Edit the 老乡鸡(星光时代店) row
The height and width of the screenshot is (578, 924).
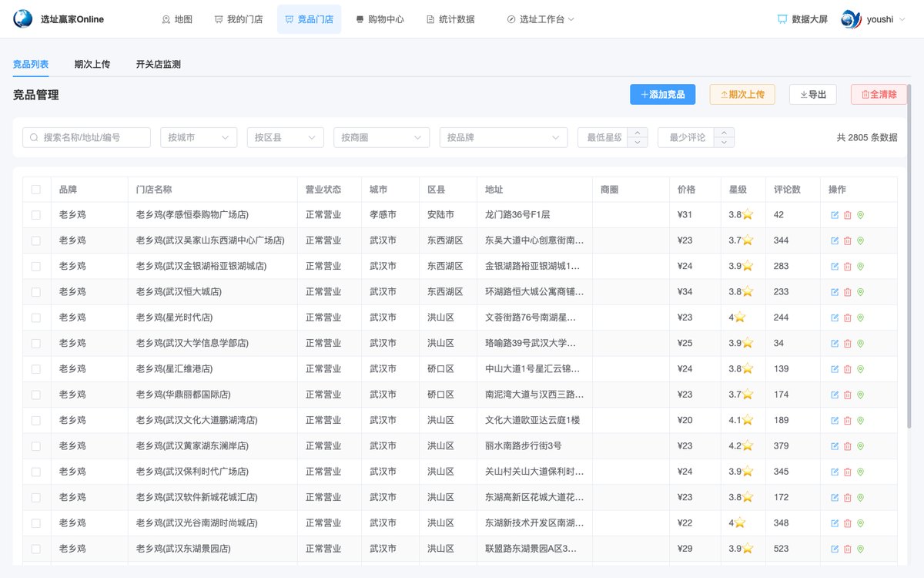point(835,318)
